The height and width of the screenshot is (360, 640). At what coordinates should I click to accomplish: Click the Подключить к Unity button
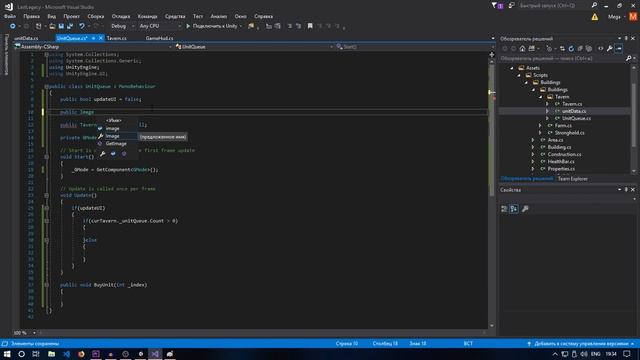pyautogui.click(x=214, y=26)
